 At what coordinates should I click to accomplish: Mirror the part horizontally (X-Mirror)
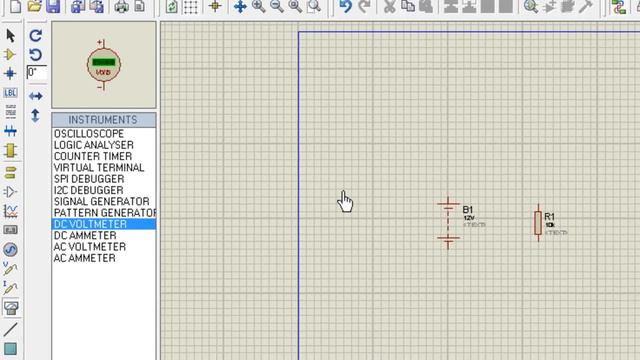[36, 96]
